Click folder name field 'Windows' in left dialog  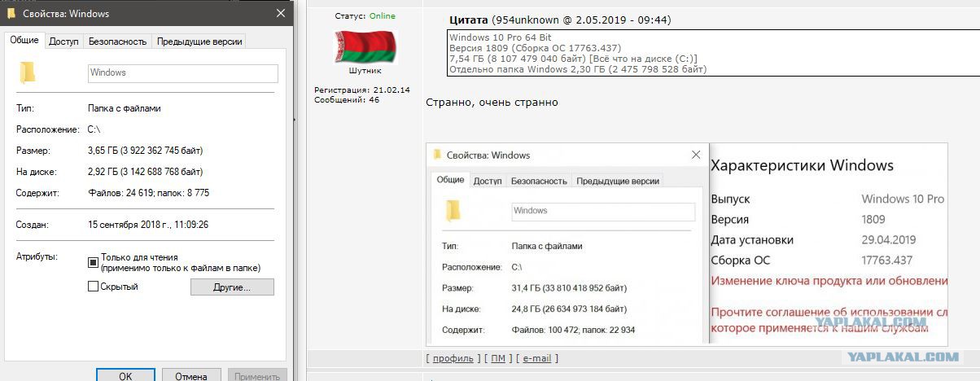[x=182, y=73]
